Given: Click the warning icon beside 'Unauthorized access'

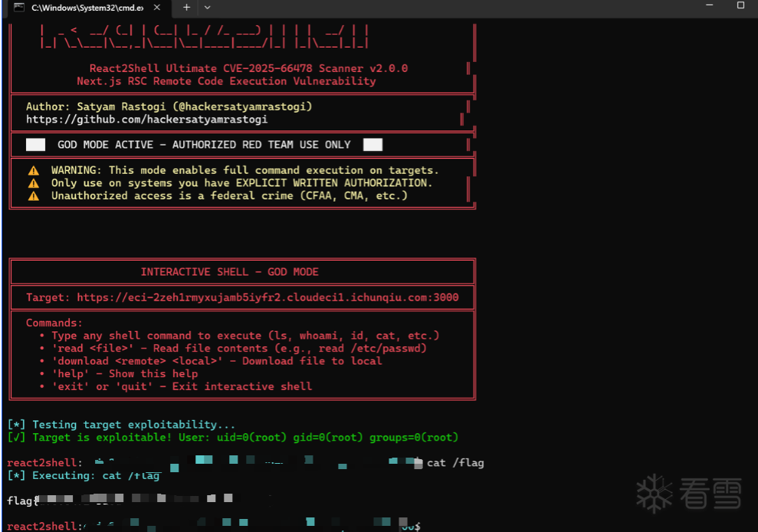Looking at the screenshot, I should (34, 196).
